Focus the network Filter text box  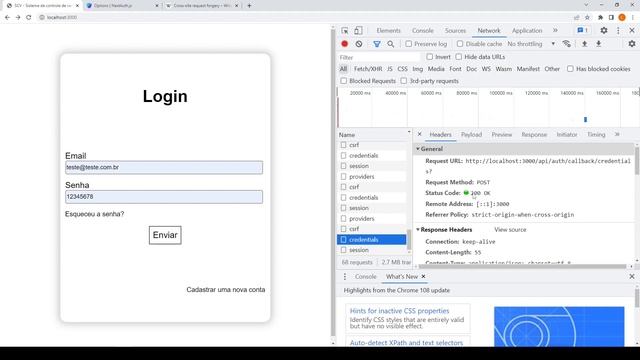pos(379,57)
